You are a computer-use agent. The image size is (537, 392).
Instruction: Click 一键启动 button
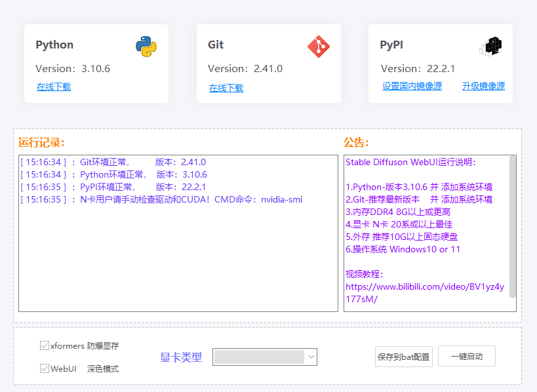[x=466, y=357]
